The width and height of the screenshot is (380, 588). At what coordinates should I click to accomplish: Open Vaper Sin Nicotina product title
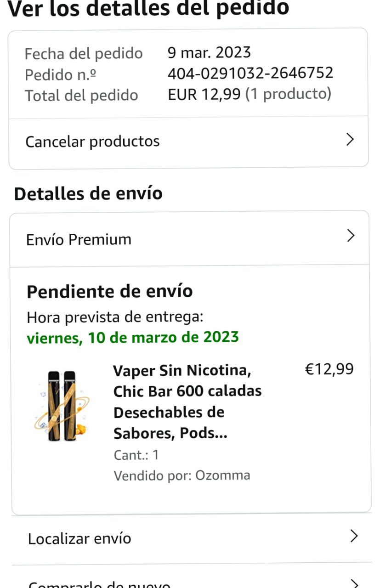click(187, 401)
